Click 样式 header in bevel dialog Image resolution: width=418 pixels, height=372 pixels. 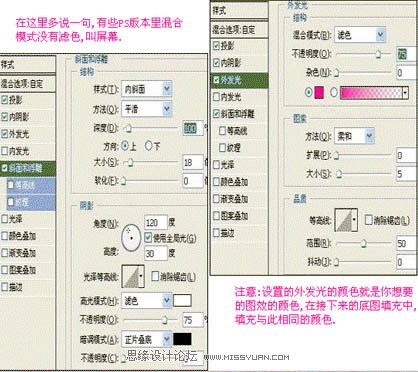pos(28,64)
